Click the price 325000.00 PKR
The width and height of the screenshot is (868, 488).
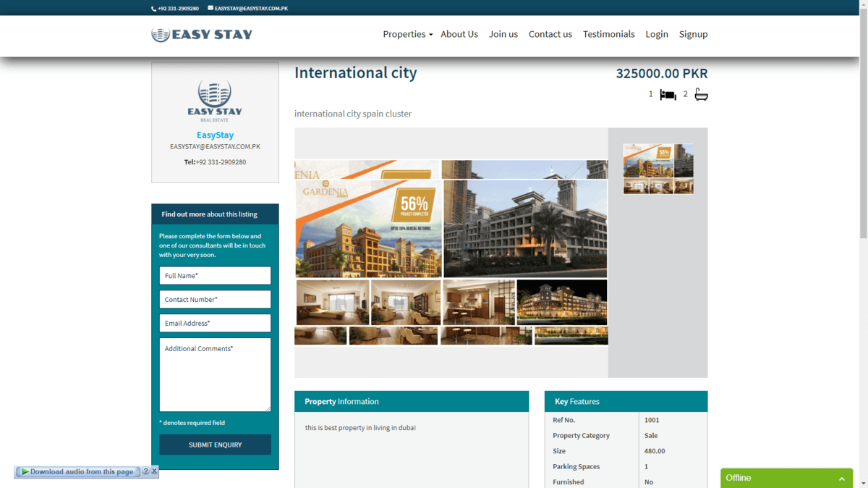pyautogui.click(x=662, y=74)
